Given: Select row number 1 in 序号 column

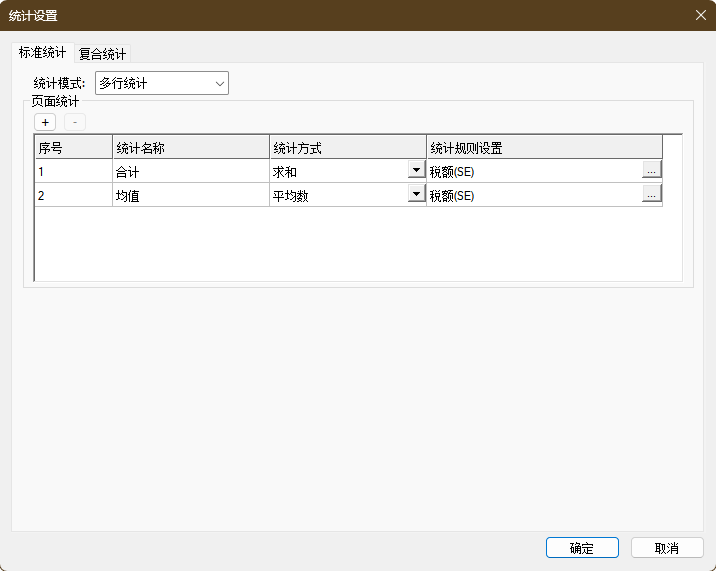Looking at the screenshot, I should tap(73, 172).
